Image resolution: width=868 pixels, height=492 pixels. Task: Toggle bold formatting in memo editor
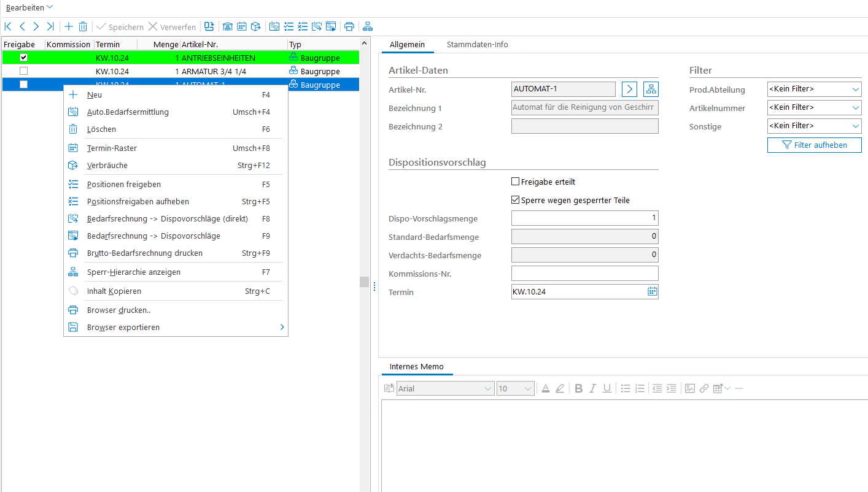pyautogui.click(x=578, y=388)
